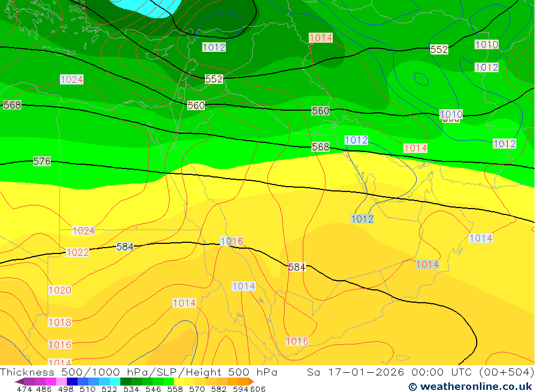Image resolution: width=535 pixels, height=392 pixels.
Task: Click legend value 558
Action: coord(175,389)
